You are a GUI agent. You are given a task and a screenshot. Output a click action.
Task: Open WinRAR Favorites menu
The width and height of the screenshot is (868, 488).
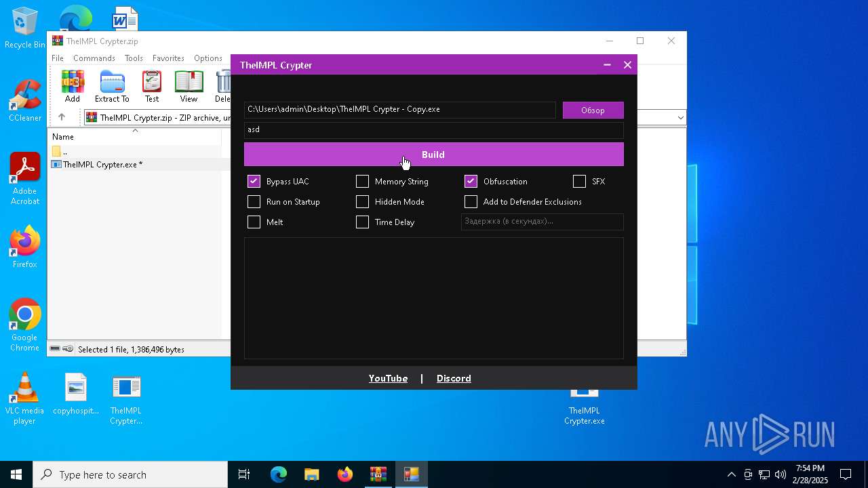tap(168, 58)
